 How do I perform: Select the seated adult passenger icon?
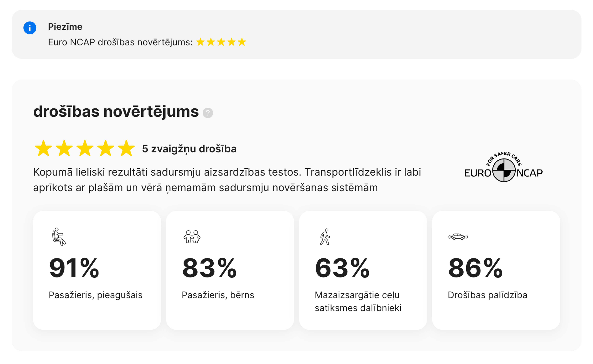59,237
